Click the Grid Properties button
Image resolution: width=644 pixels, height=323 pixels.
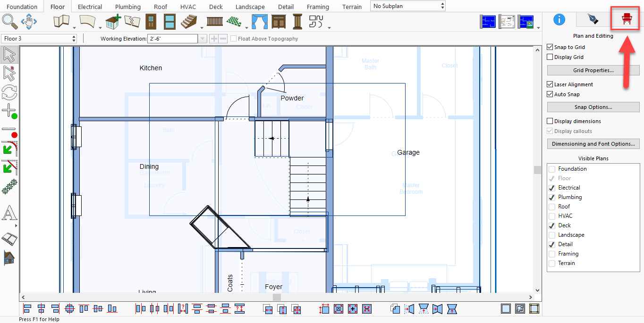coord(593,70)
